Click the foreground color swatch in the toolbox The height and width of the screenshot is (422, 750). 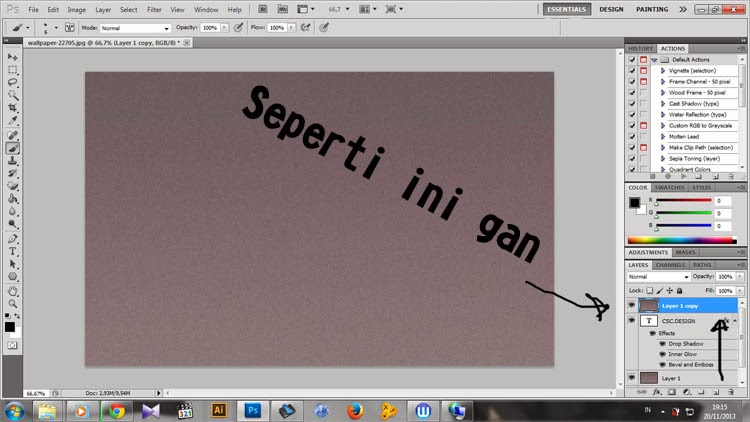(x=9, y=326)
